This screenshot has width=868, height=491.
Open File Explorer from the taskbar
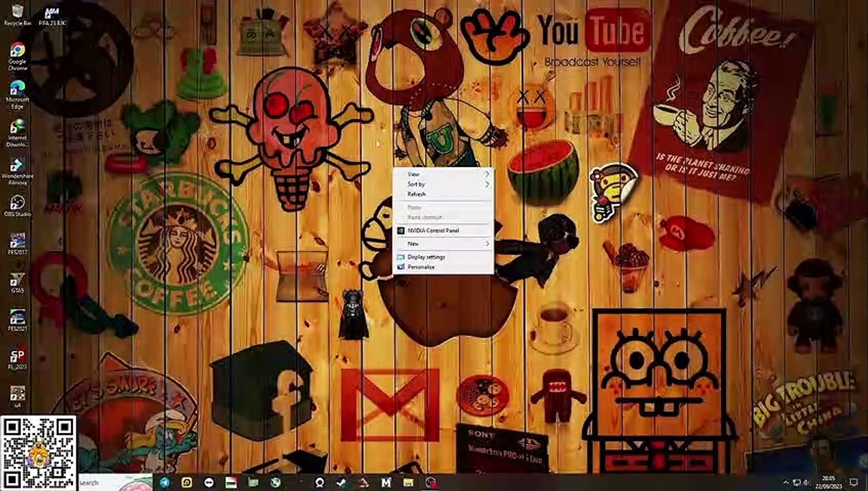coord(408,482)
